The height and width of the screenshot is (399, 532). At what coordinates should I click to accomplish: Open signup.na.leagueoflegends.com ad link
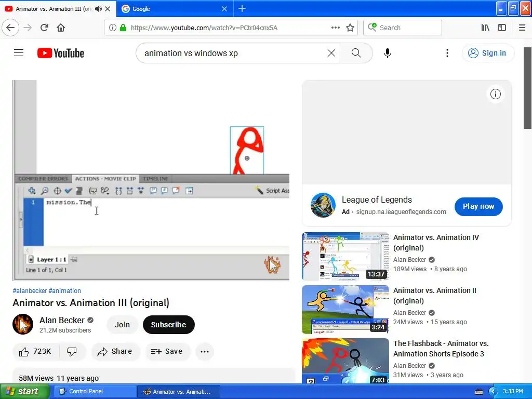[x=401, y=212]
